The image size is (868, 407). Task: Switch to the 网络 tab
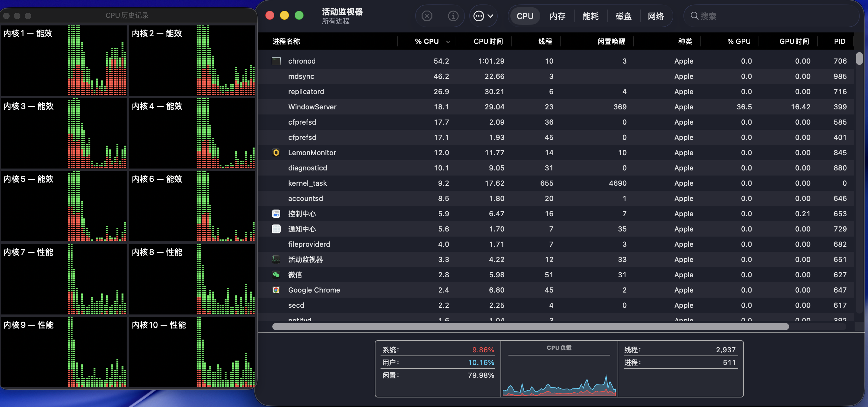tap(656, 16)
